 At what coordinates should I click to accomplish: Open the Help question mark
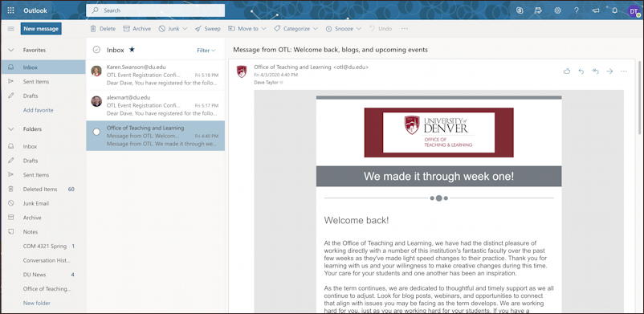coord(577,10)
